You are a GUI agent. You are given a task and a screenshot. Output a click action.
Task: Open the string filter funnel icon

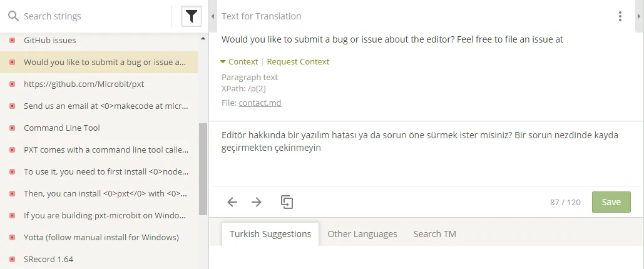(192, 16)
